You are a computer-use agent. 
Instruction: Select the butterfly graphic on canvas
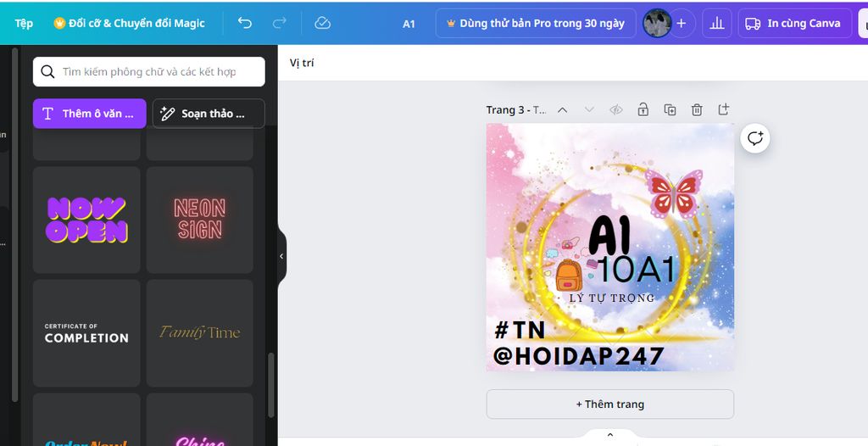[x=674, y=193]
